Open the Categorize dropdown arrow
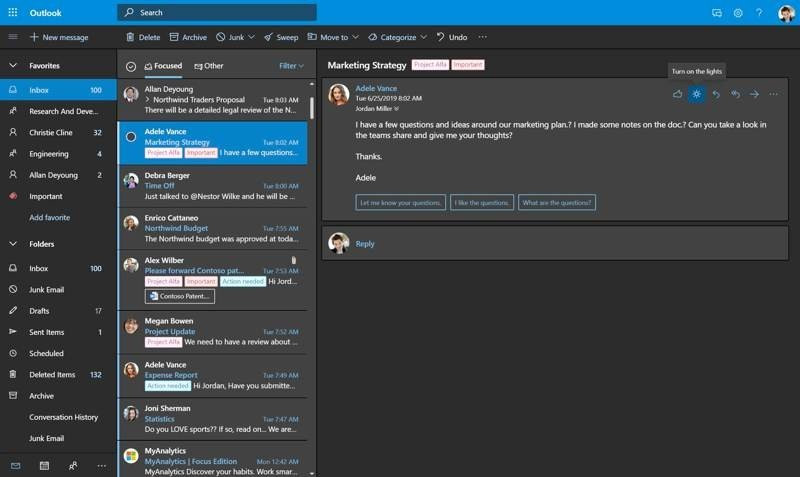 tap(423, 37)
